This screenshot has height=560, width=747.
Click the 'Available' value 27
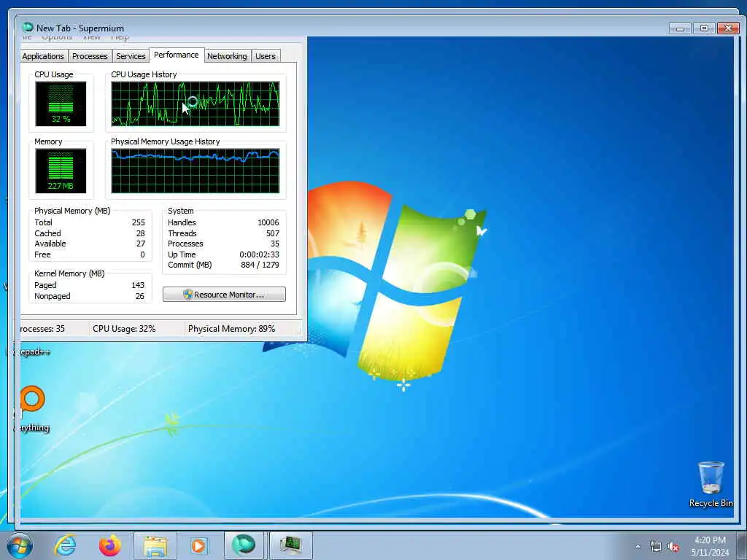coord(141,244)
